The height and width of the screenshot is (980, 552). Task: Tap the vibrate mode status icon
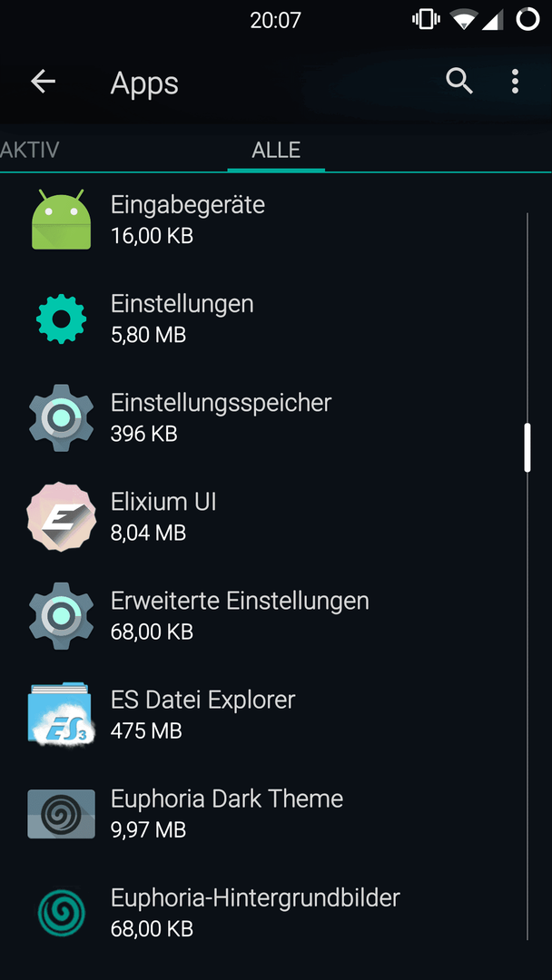pos(426,19)
